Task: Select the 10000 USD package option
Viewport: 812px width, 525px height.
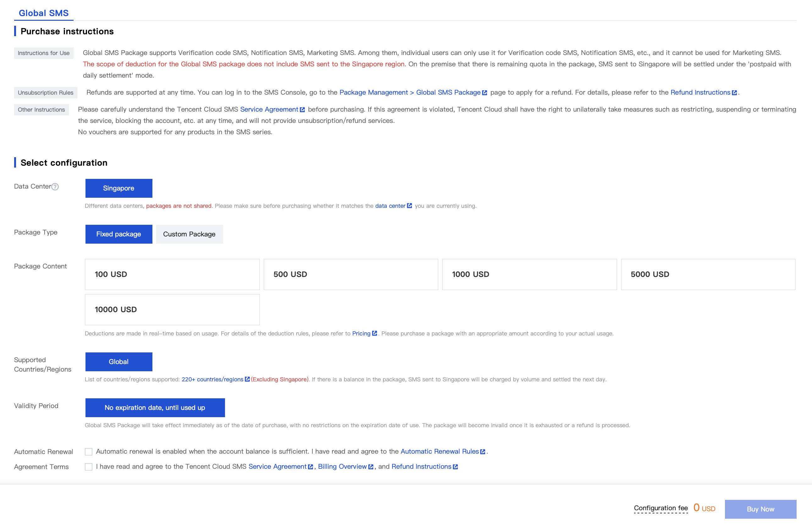Action: tap(172, 309)
